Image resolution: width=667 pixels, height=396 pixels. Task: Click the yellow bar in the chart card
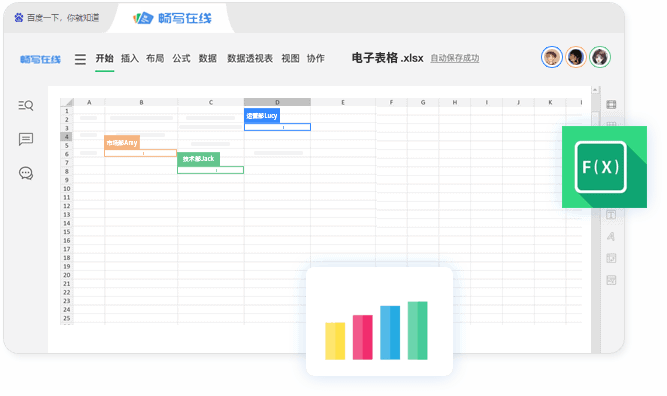pos(335,341)
